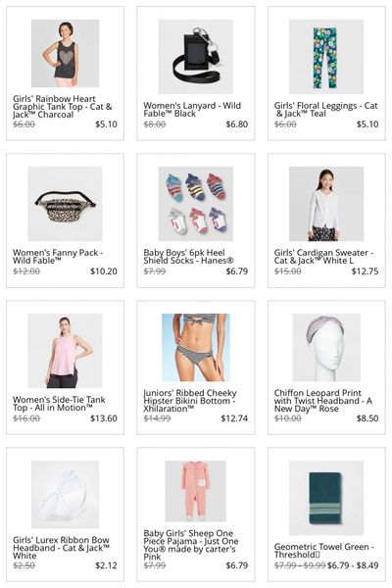The width and height of the screenshot is (392, 588).
Task: Click Girls' Floral Leggings title link
Action: tap(325, 110)
